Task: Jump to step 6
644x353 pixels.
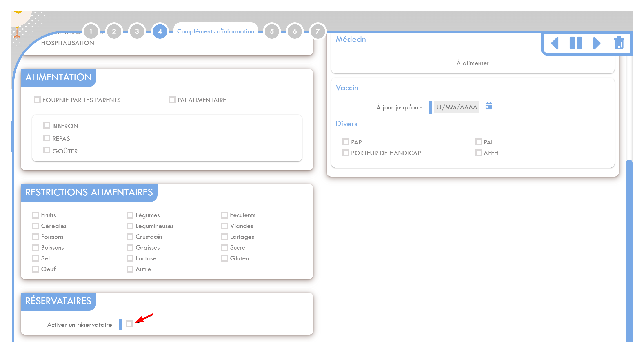Action: pyautogui.click(x=295, y=31)
